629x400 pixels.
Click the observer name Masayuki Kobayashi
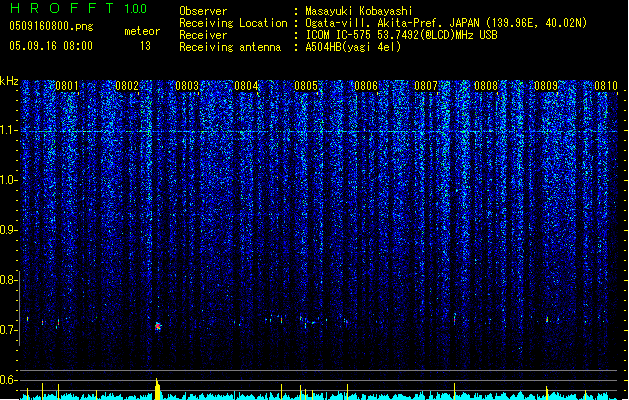[359, 11]
